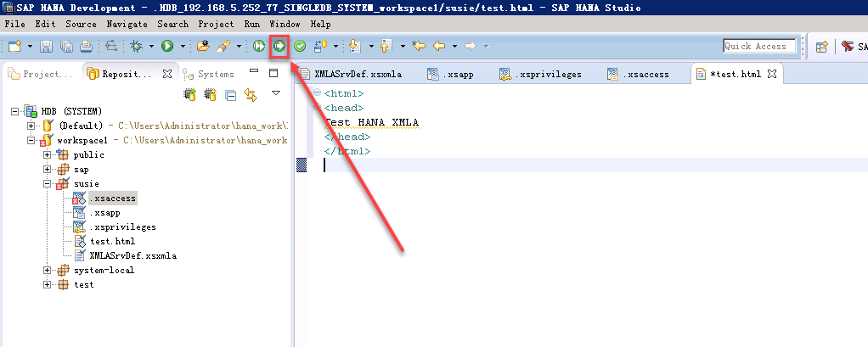Viewport: 868px width, 347px height.
Task: Expand the (Default) workspace node
Action: (x=31, y=126)
